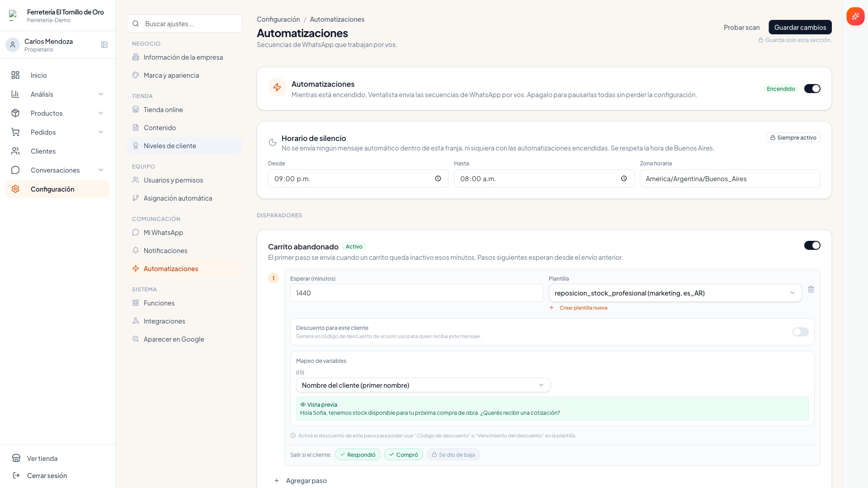Open Información de la empresa settings

tap(184, 57)
